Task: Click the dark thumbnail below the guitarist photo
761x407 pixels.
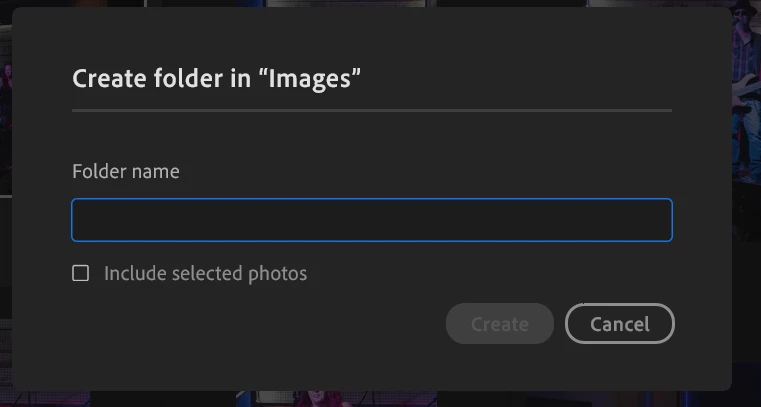Action: click(x=746, y=213)
